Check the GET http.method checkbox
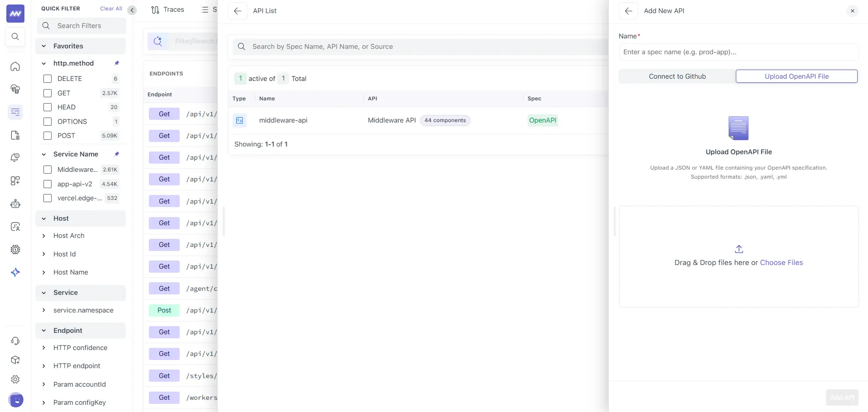 tap(47, 93)
